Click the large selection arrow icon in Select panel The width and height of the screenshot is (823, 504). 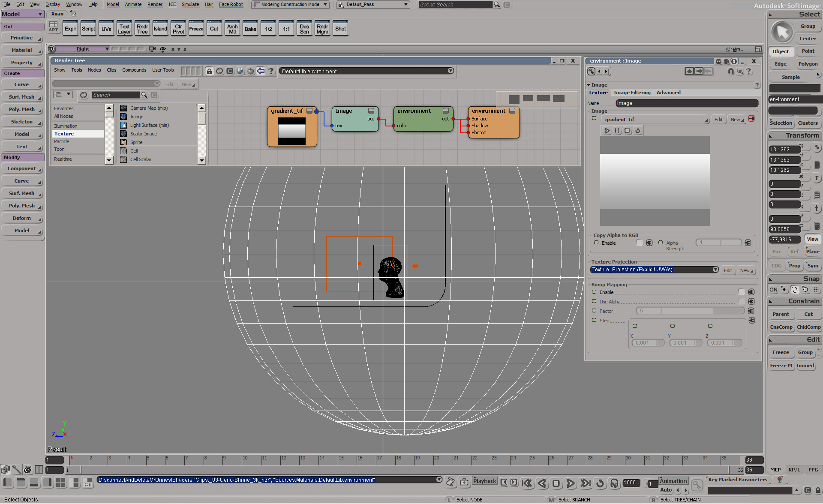(x=782, y=32)
